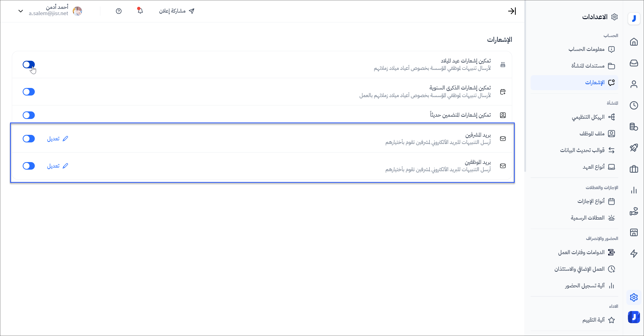Click مشاركة إعلان share button
Viewport: 644px width, 336px height.
[x=176, y=11]
